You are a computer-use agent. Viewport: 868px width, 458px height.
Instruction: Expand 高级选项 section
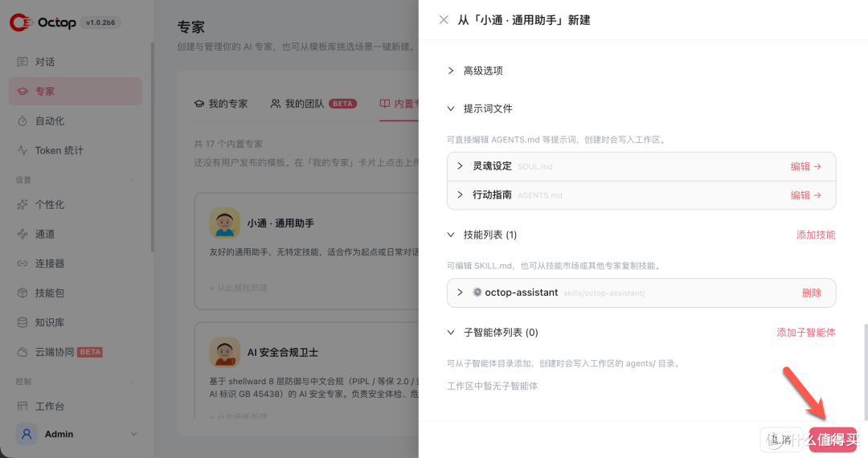(451, 71)
